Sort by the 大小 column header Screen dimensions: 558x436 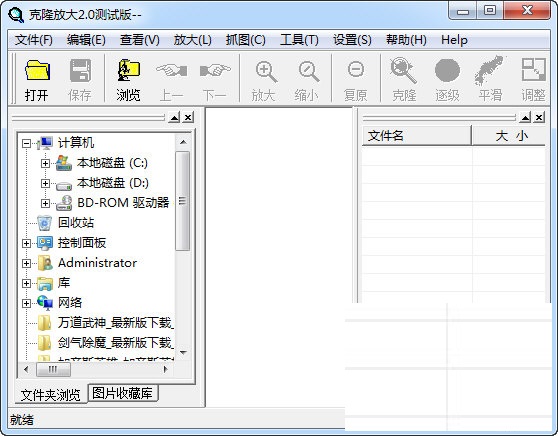coord(509,136)
